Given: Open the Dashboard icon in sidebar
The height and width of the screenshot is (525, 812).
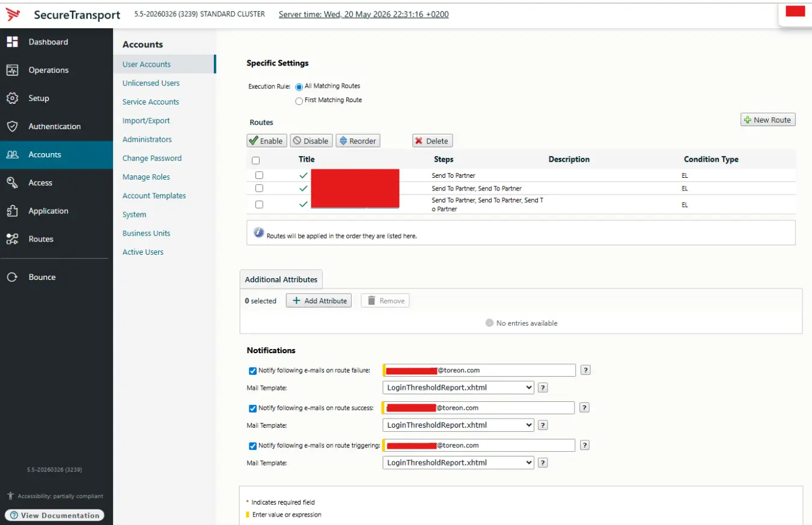Looking at the screenshot, I should 12,42.
